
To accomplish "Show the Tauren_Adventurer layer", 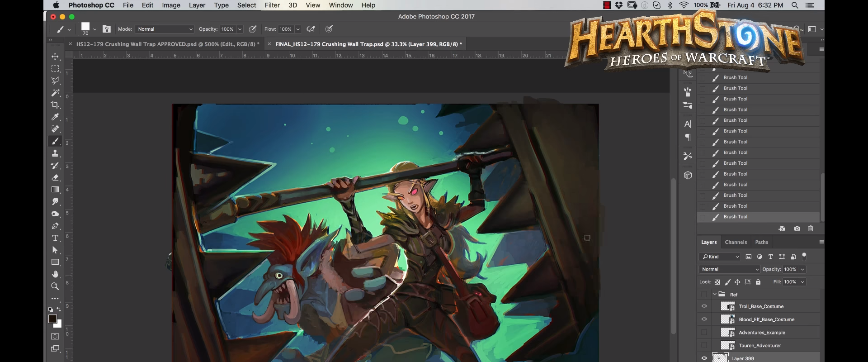I will point(704,346).
